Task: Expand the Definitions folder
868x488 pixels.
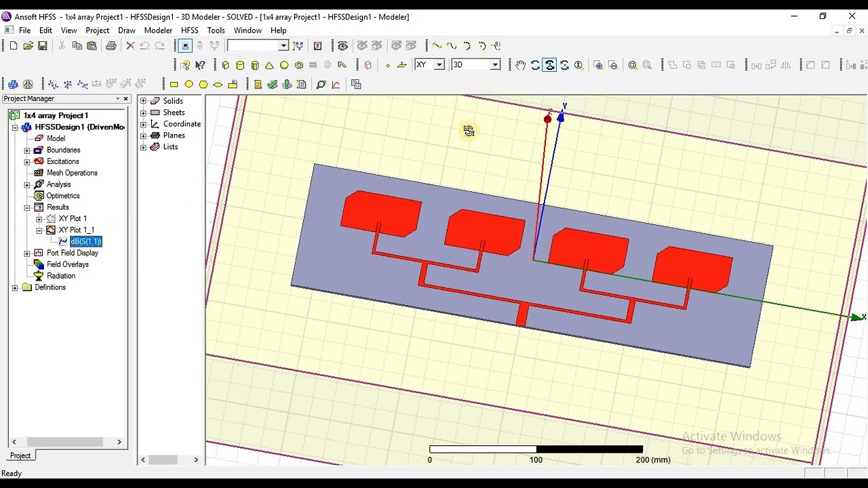Action: (16, 287)
